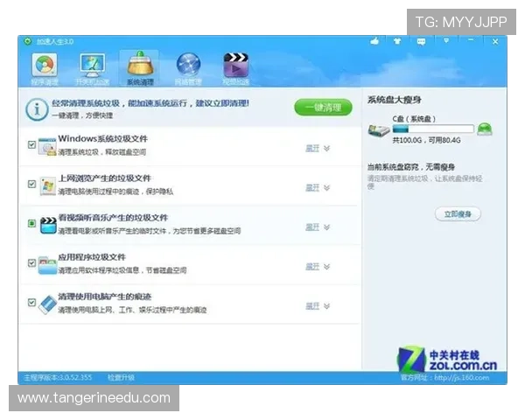The height and width of the screenshot is (420, 525).
Task: Select the 系统清理 tab with broom icon
Action: 140,68
